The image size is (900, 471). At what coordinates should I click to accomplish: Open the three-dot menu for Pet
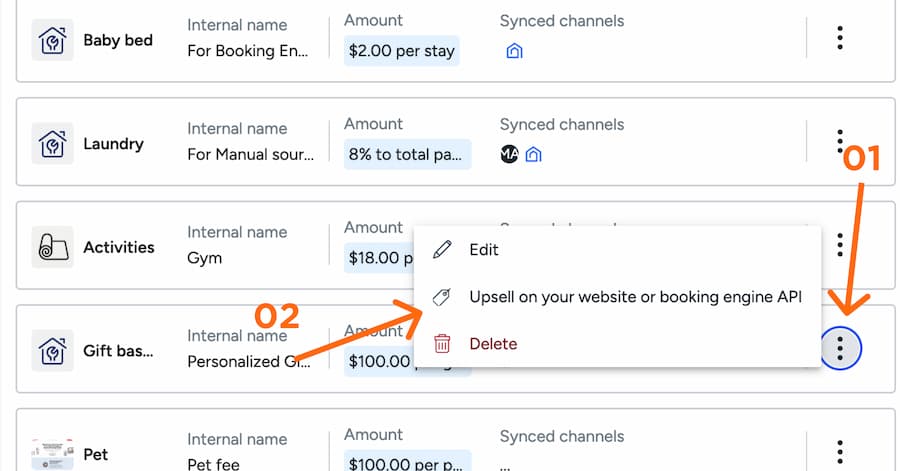click(x=840, y=452)
